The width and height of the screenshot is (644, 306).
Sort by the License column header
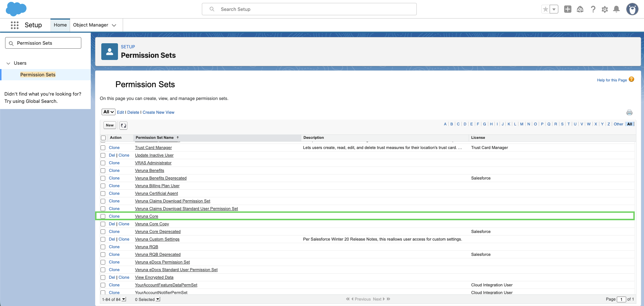point(478,138)
